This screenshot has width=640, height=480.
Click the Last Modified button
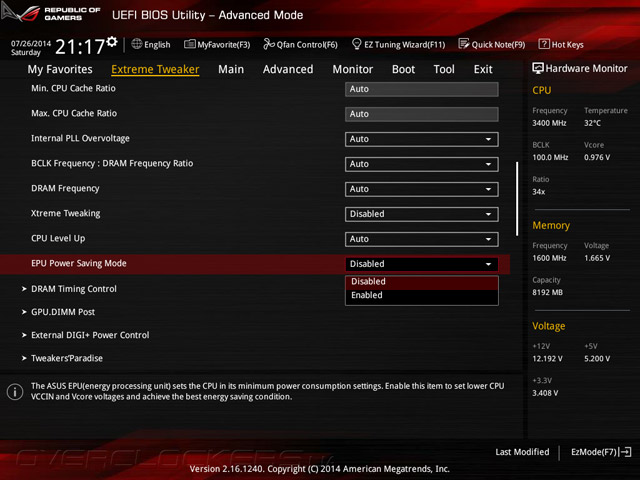click(x=522, y=452)
